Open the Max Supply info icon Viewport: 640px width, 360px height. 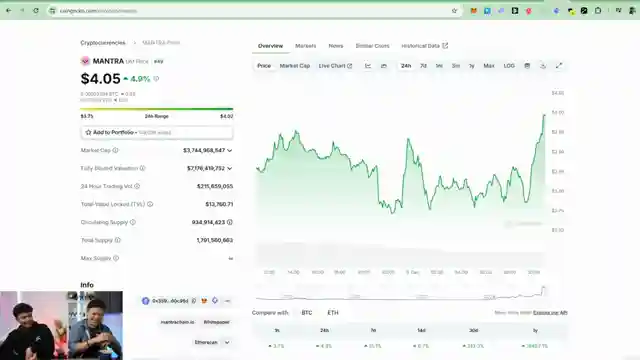click(x=116, y=258)
